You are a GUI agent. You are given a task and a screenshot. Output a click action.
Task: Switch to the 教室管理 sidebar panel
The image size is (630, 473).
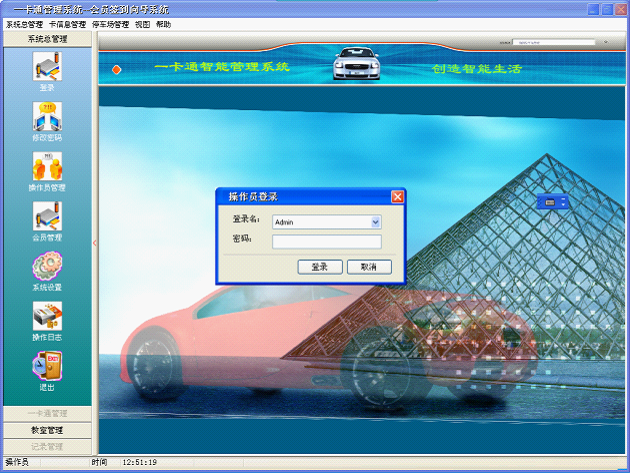(x=47, y=430)
